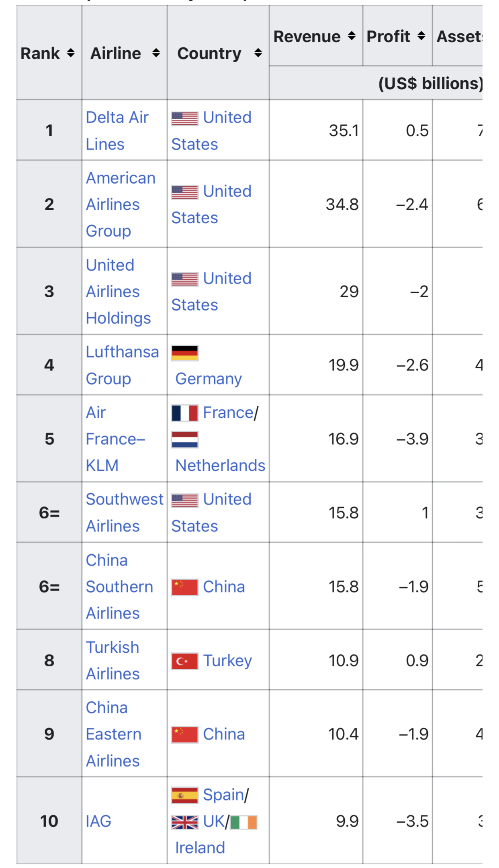The width and height of the screenshot is (499, 868).
Task: Click the Netherlands flag icon
Action: click(185, 439)
